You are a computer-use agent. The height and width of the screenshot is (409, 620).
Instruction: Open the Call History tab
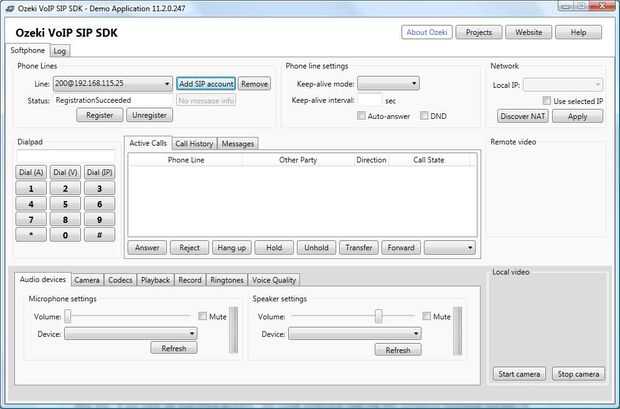(194, 144)
